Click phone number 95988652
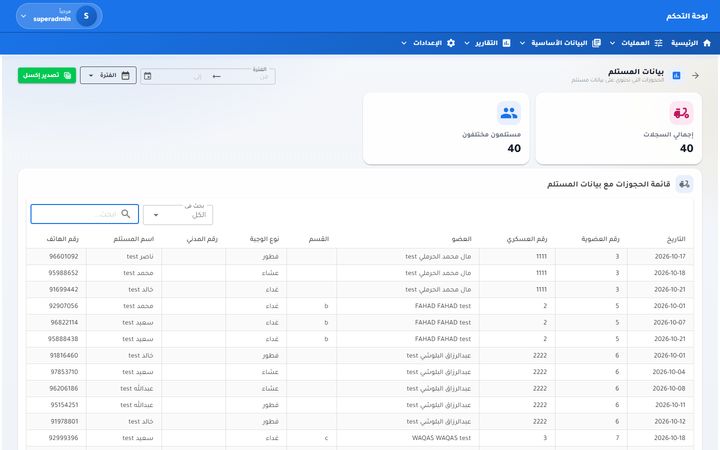Image resolution: width=720 pixels, height=450 pixels. point(63,273)
